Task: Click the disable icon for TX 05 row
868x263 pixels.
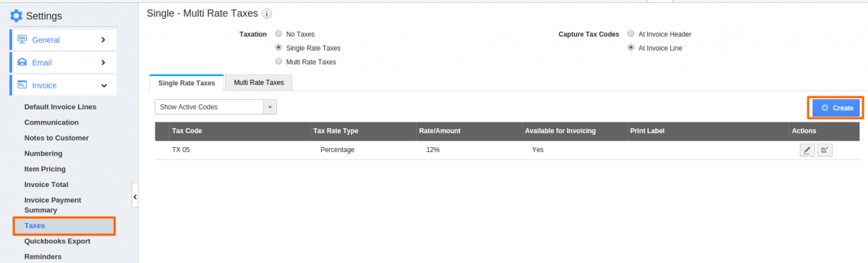Action: click(x=825, y=150)
